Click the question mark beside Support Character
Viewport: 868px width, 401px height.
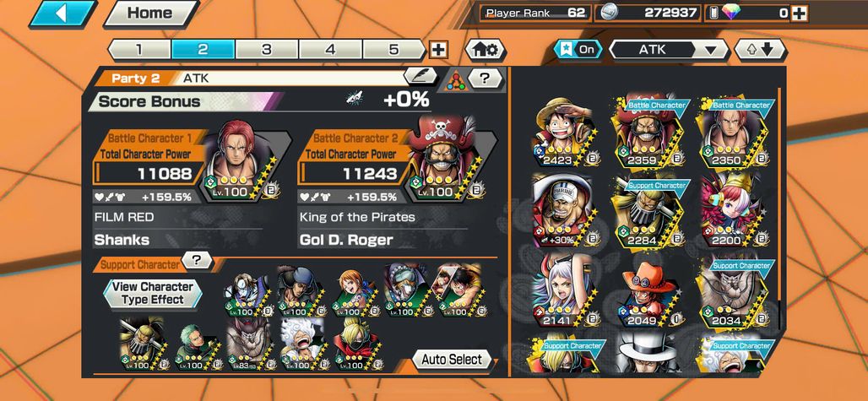pos(197,259)
